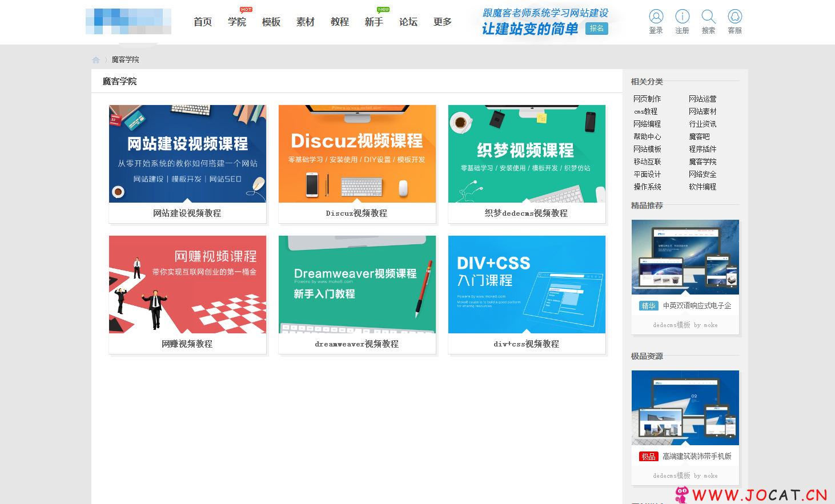Open the DIV+CSS 入门课程 thumbnail
This screenshot has width=835, height=504.
[527, 284]
